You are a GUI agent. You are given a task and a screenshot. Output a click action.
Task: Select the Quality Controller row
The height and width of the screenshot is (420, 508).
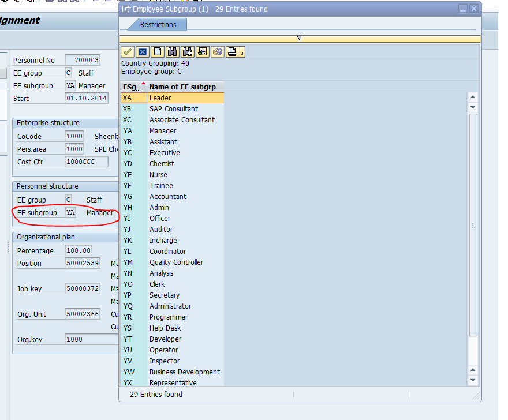176,262
